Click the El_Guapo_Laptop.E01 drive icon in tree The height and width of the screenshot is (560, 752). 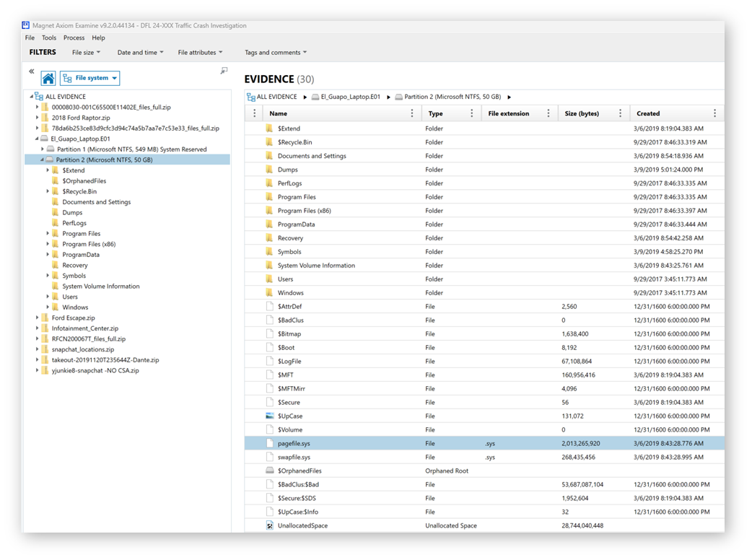pyautogui.click(x=44, y=139)
